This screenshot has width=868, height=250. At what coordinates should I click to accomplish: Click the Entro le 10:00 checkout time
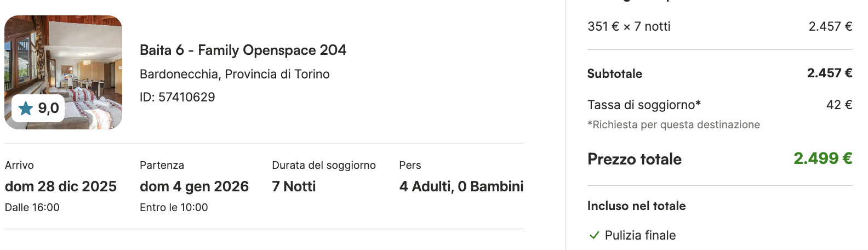tap(174, 207)
